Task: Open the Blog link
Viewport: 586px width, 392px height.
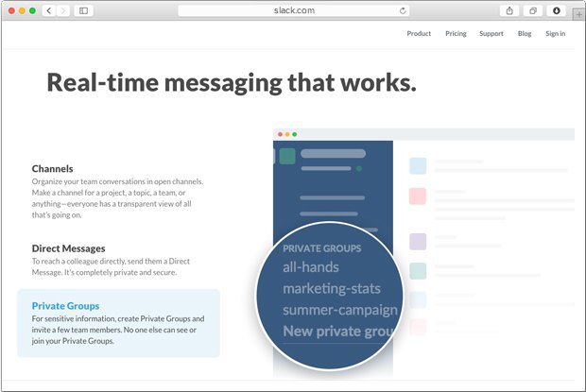Action: click(x=525, y=34)
